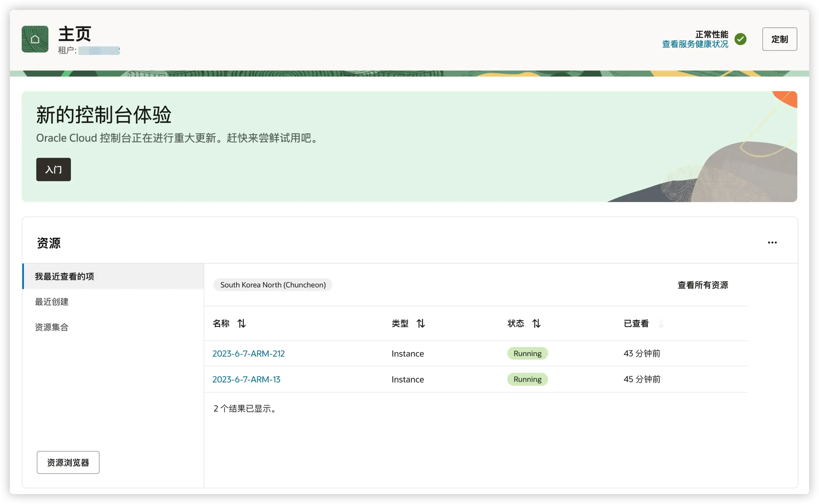Click the 定制 button
The image size is (819, 504).
pyautogui.click(x=779, y=39)
